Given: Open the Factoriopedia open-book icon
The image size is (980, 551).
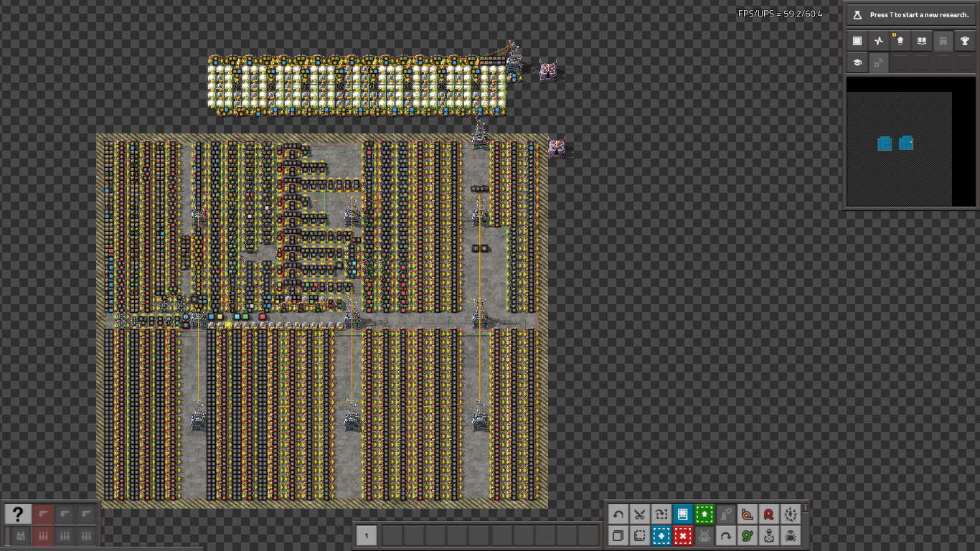Looking at the screenshot, I should (x=922, y=41).
